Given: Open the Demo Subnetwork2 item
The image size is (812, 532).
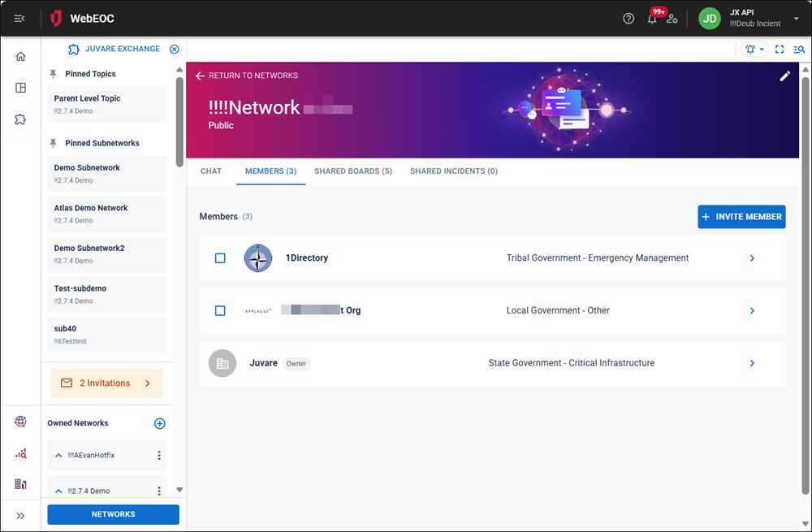Looking at the screenshot, I should point(106,254).
